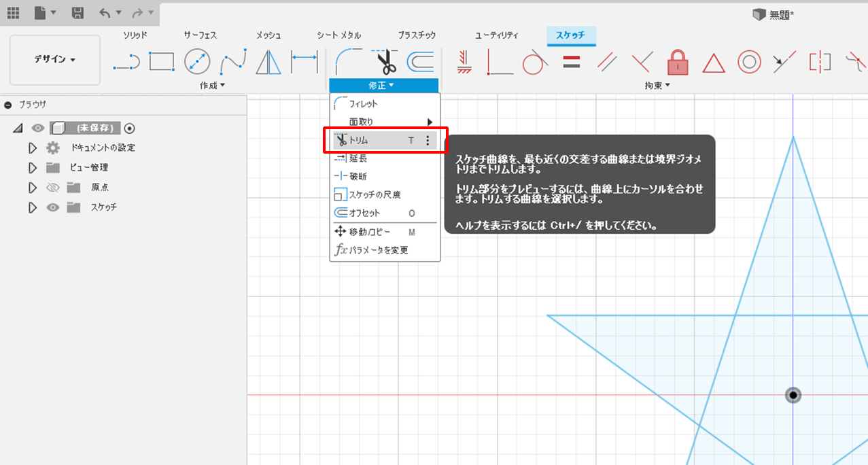868x465 pixels.
Task: Activate the root component radio button
Action: (x=130, y=128)
